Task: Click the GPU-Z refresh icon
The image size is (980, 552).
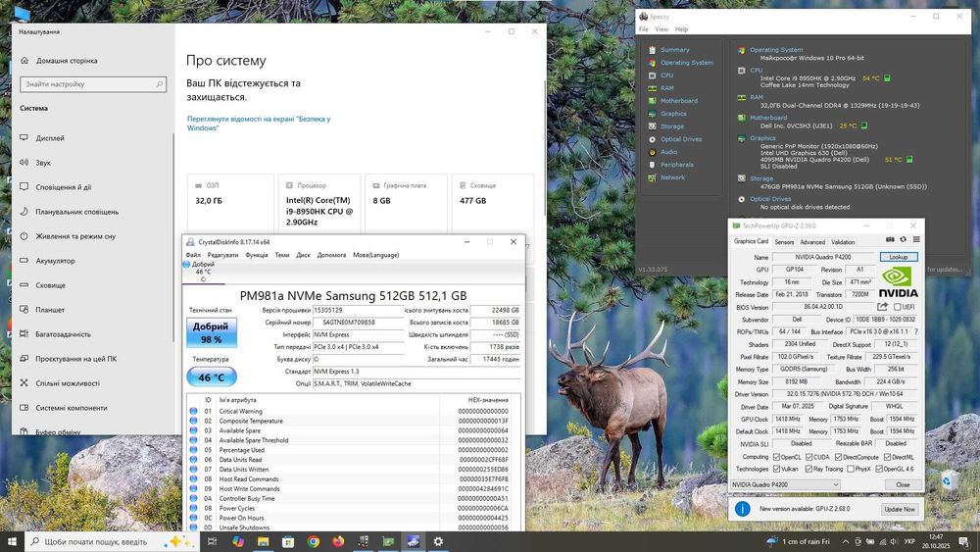Action: click(904, 239)
